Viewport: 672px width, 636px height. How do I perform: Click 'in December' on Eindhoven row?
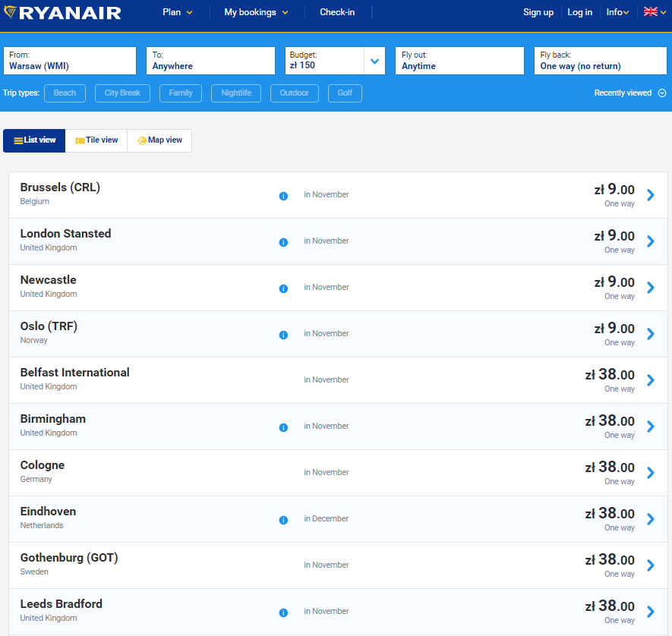coord(327,518)
